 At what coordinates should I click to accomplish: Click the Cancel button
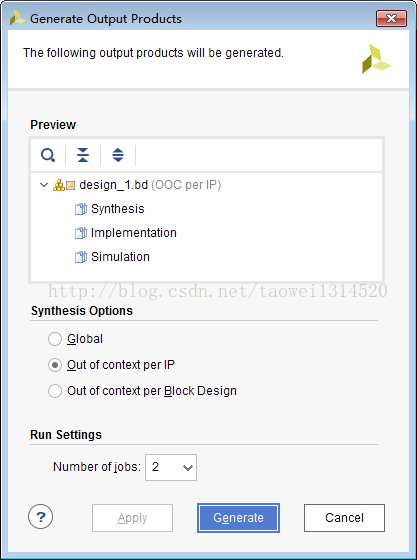tap(344, 518)
